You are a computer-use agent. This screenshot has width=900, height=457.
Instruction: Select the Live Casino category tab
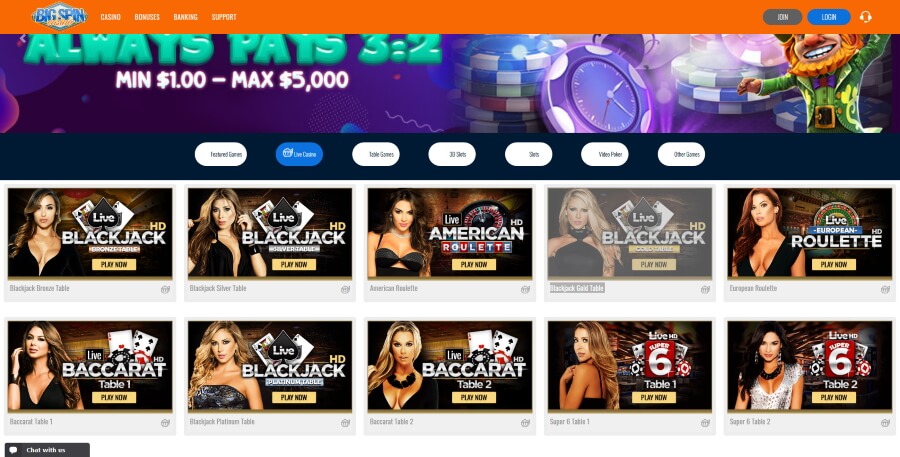pyautogui.click(x=299, y=154)
